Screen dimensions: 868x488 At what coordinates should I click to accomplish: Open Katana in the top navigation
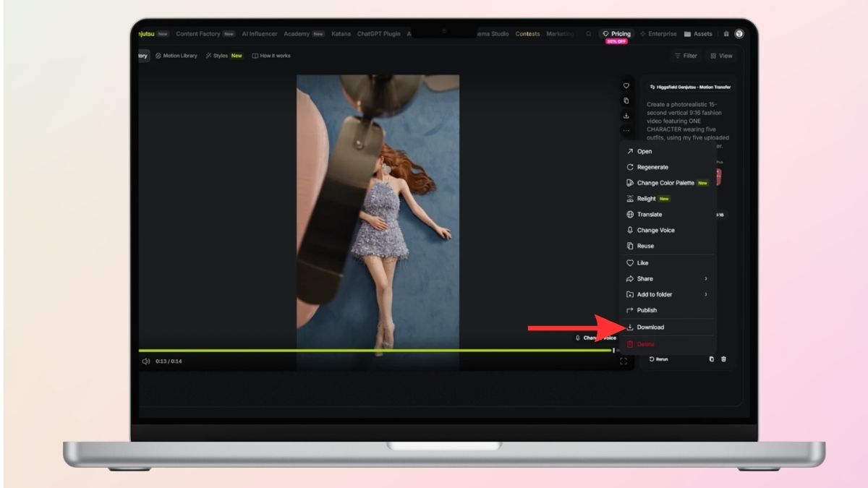341,34
